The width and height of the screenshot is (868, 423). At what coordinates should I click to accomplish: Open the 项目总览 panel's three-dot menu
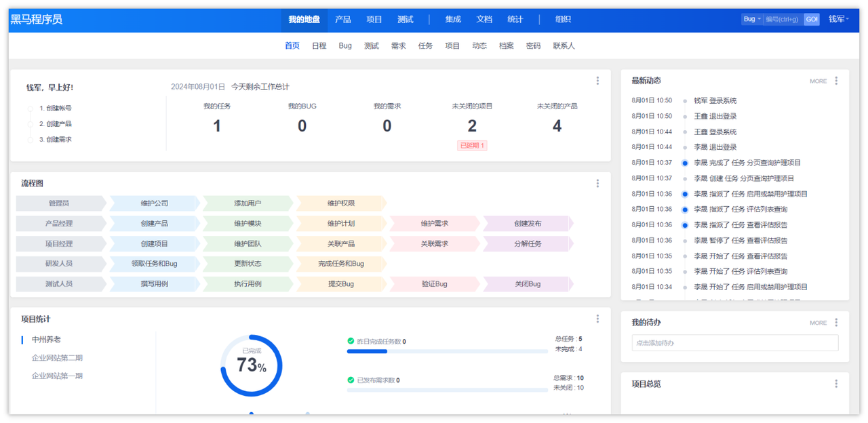click(x=836, y=384)
